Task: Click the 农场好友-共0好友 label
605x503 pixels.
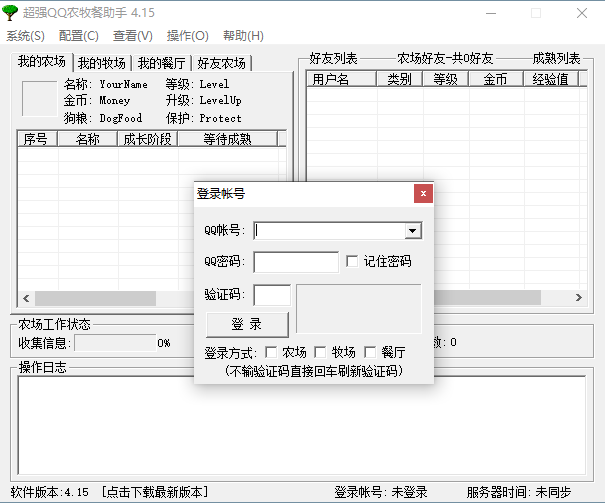Action: 445,59
